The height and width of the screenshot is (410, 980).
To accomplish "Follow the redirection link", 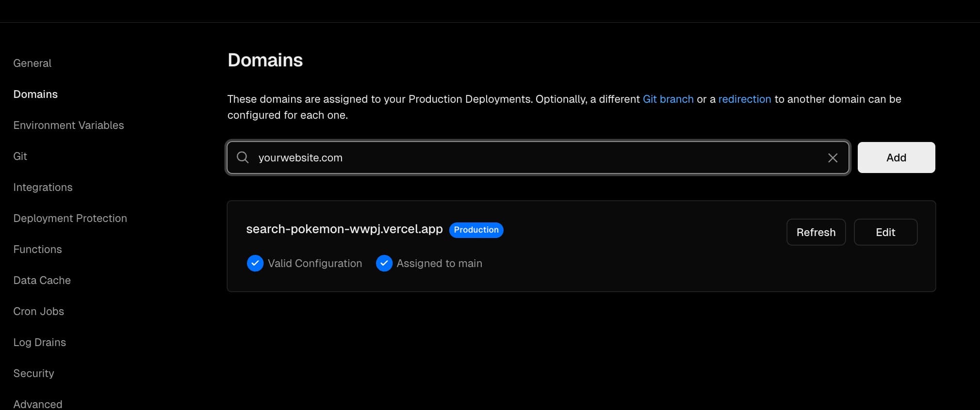I will [744, 99].
